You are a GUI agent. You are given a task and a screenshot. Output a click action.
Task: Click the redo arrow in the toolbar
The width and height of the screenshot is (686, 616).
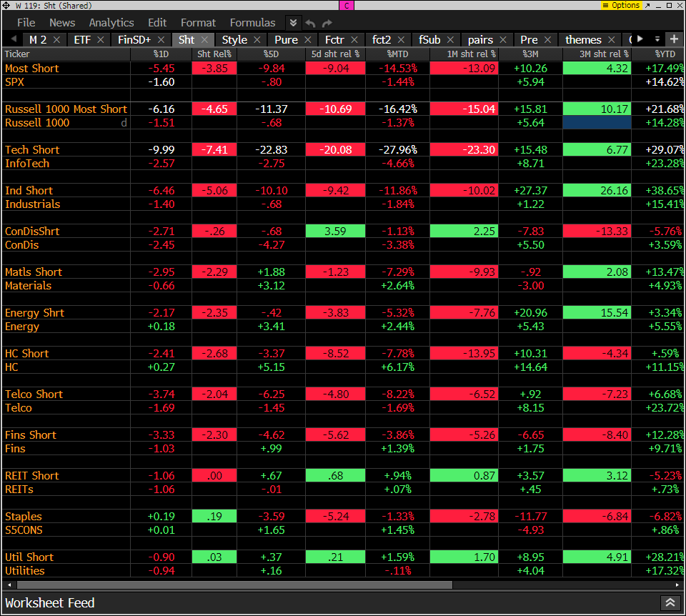[327, 23]
